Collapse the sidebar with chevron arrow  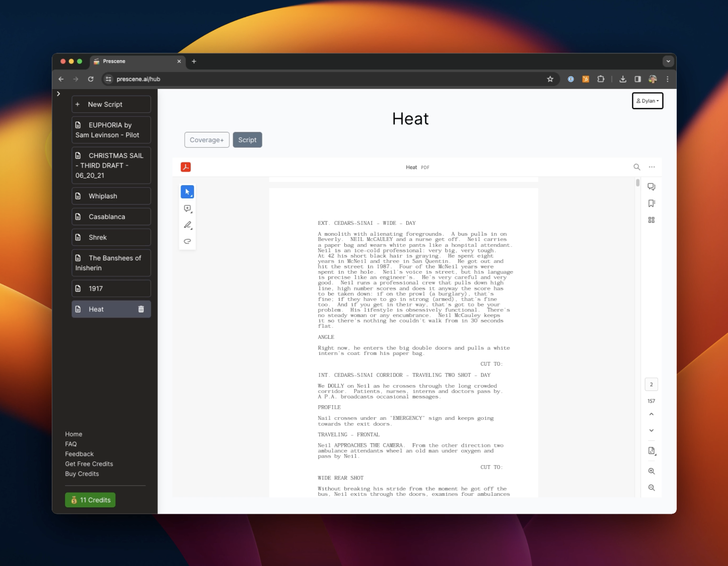click(59, 94)
